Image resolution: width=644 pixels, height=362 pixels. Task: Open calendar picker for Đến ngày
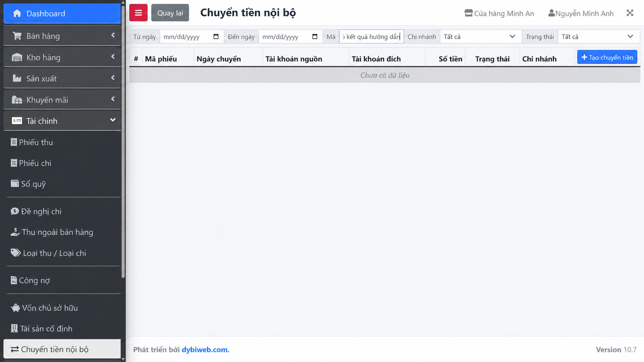315,37
